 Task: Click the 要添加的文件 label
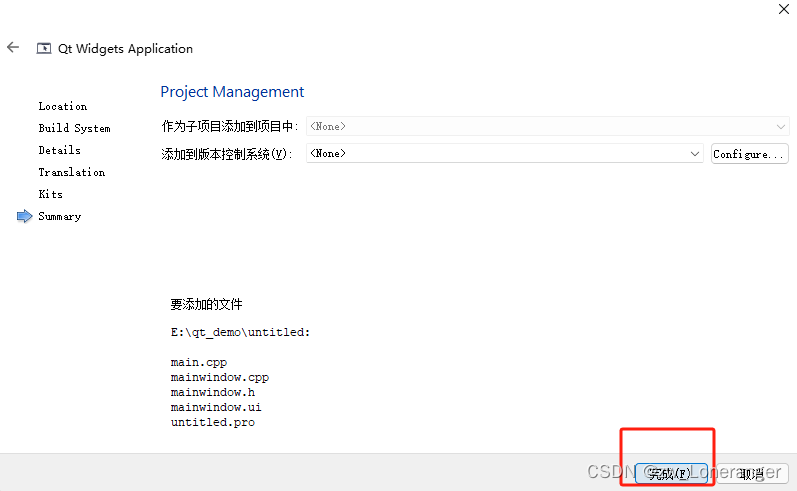coord(206,304)
